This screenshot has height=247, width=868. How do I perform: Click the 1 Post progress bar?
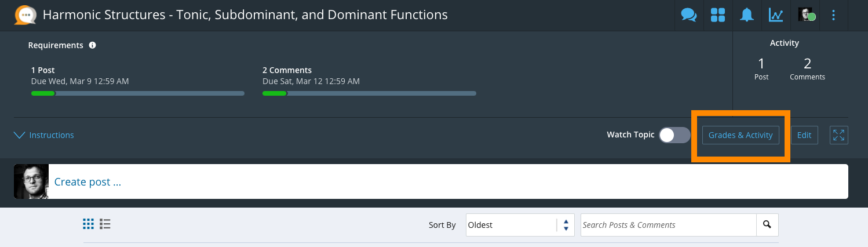(x=137, y=93)
